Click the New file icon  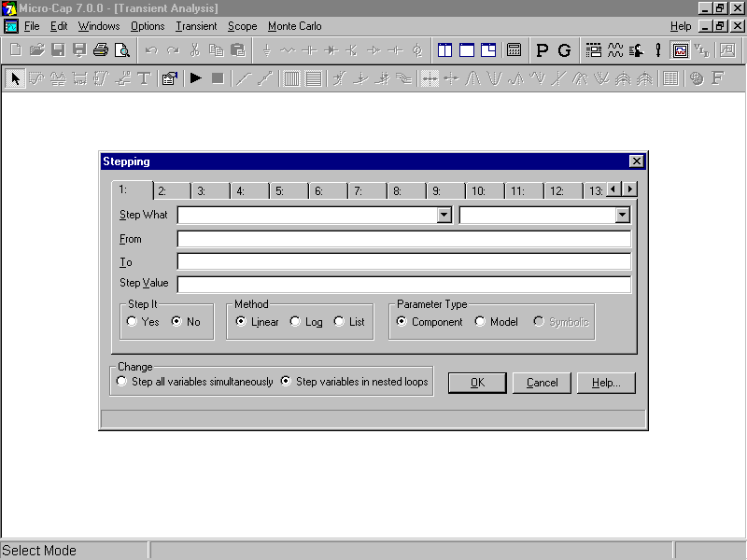pos(16,50)
